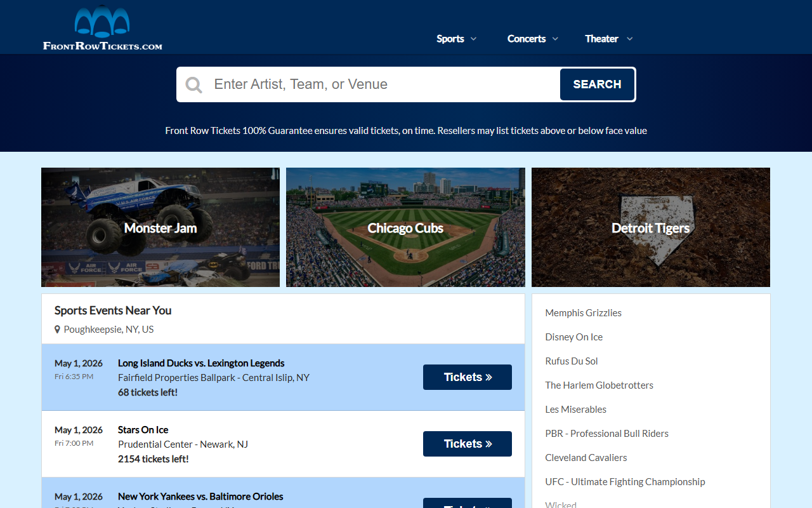Select PBR - Professional Bull Riders link
812x508 pixels.
coord(607,434)
